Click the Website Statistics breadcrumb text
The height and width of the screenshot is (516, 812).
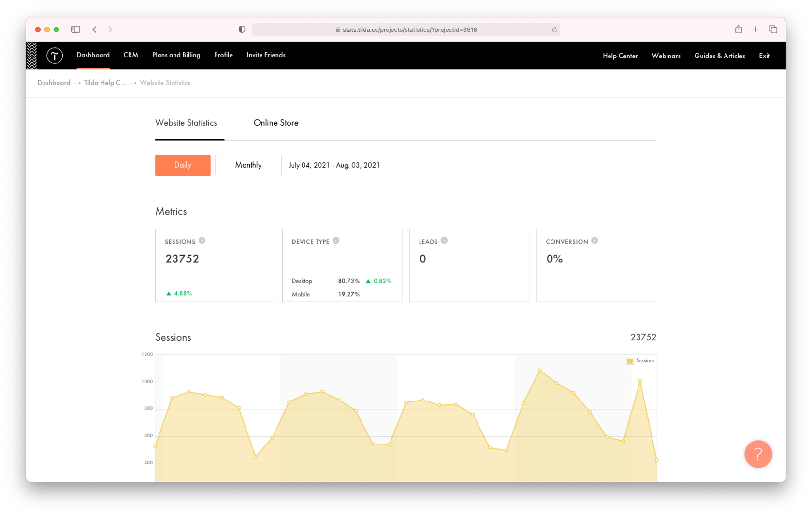(x=165, y=83)
